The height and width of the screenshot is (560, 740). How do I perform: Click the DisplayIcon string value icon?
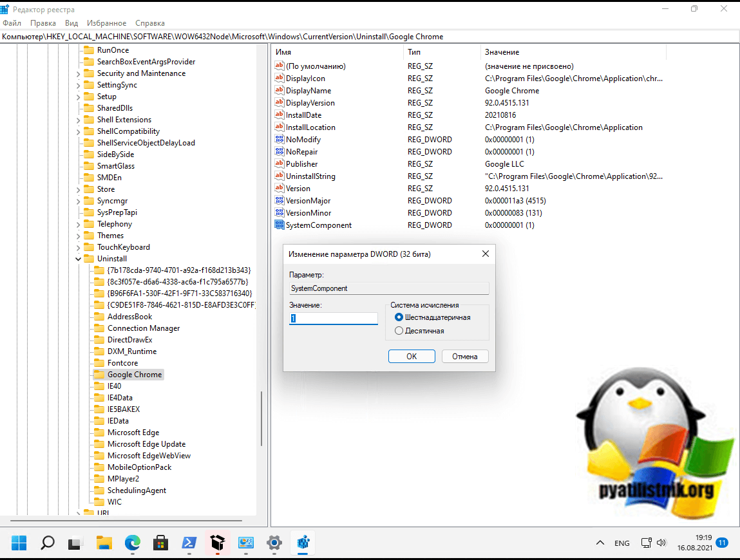tap(280, 79)
